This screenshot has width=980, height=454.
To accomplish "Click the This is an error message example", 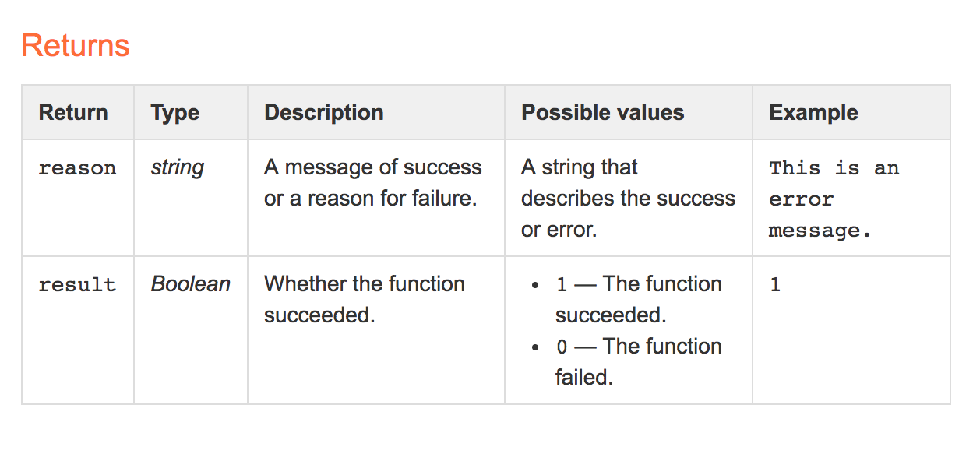I will pyautogui.click(x=834, y=199).
